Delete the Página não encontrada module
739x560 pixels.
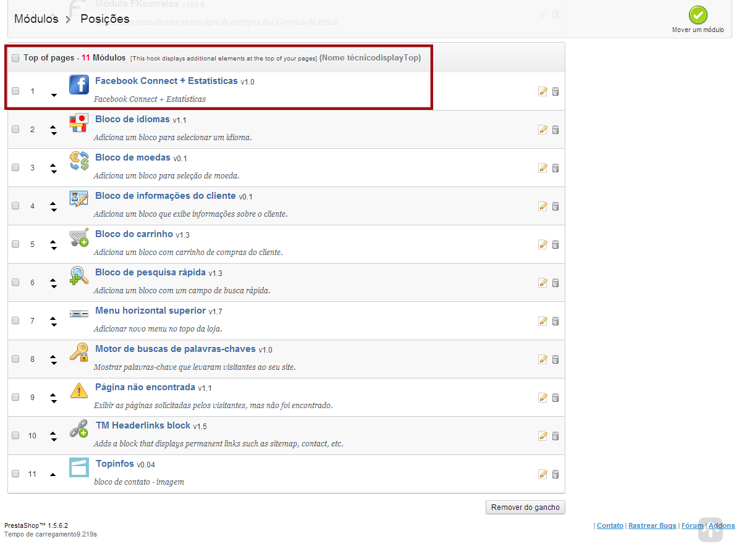coord(555,398)
